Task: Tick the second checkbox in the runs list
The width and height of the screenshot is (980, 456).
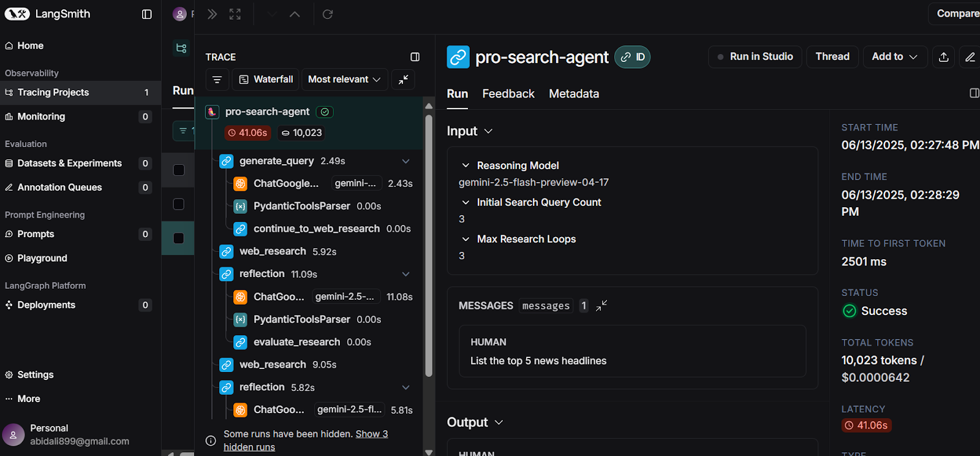Action: coord(179,204)
